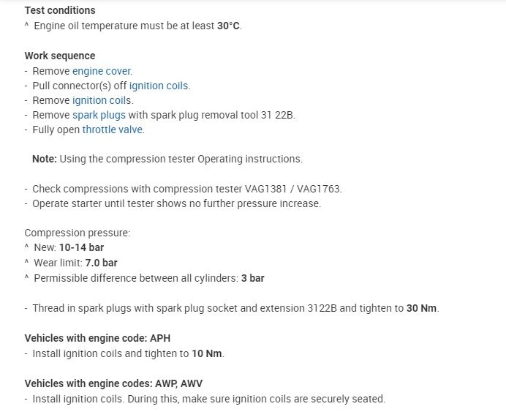Open the engine cover link
Screen dimensions: 506x420
click(x=102, y=71)
